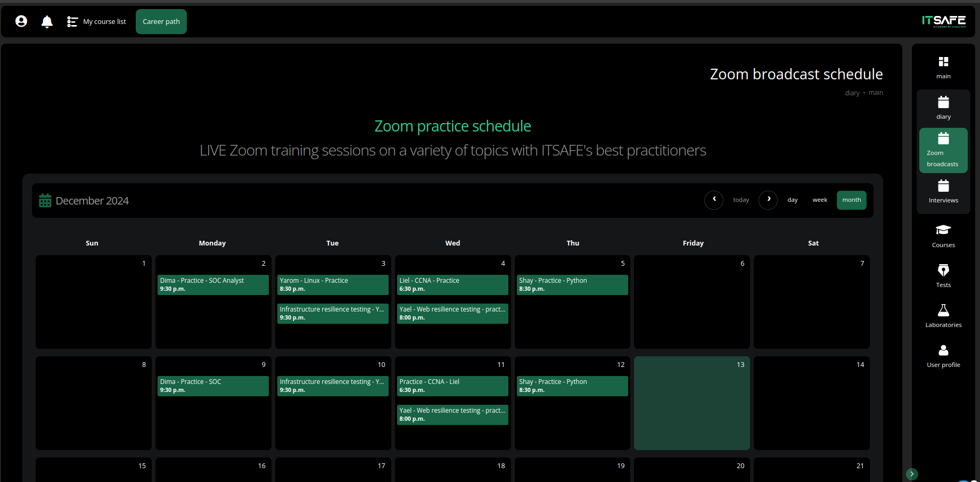
Task: Open the Tests sidebar icon
Action: point(943,275)
